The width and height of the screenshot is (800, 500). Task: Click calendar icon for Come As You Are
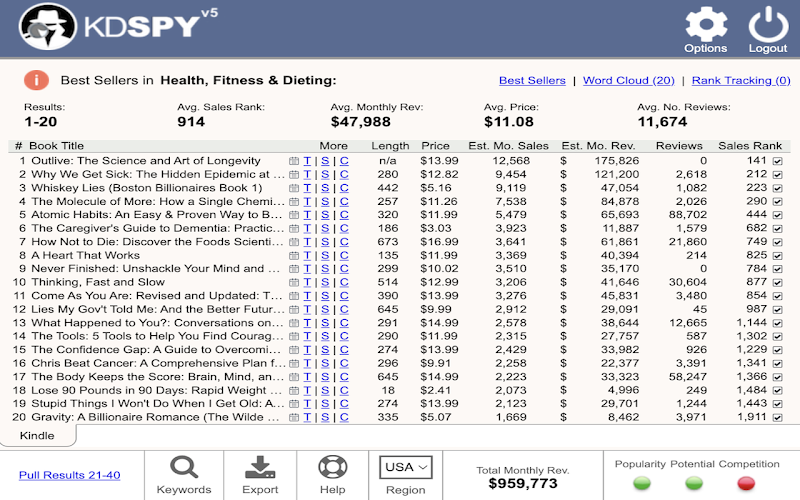click(294, 296)
